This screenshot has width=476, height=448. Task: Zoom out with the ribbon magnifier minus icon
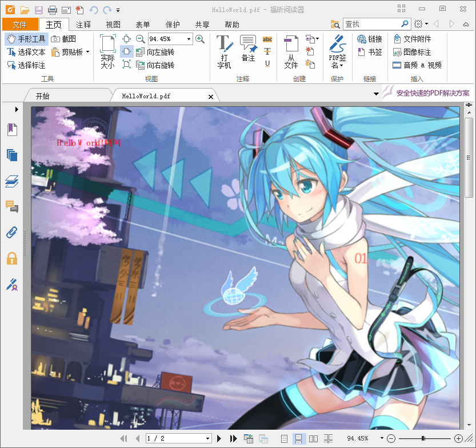point(140,39)
